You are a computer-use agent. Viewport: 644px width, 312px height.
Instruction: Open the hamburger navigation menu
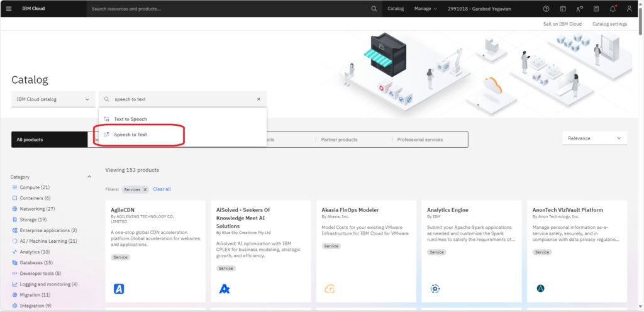[9, 9]
